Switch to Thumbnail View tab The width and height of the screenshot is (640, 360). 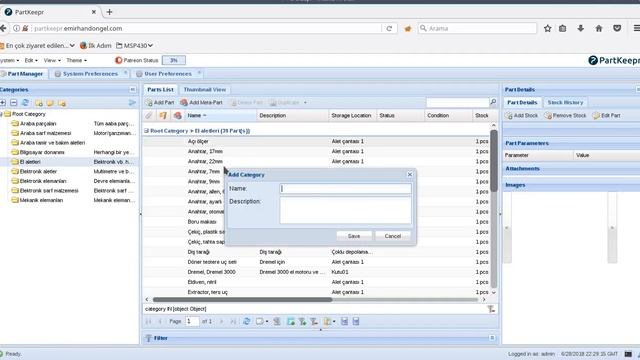click(204, 89)
